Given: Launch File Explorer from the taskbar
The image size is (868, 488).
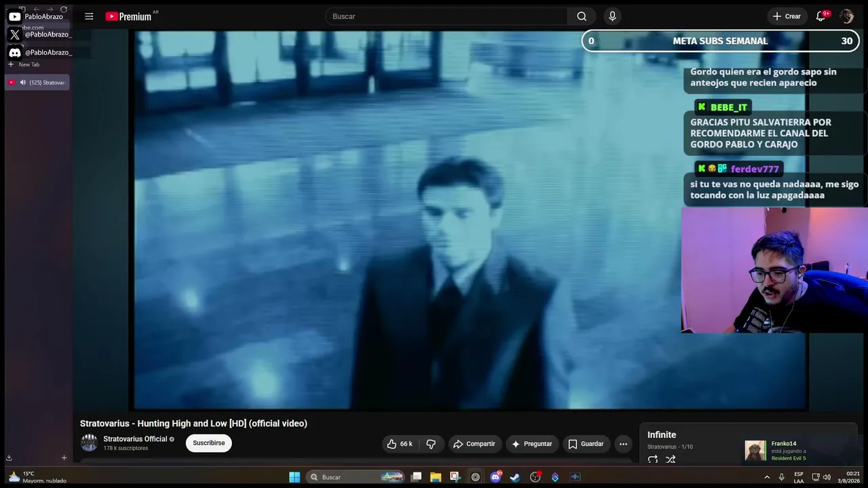Looking at the screenshot, I should [x=436, y=477].
